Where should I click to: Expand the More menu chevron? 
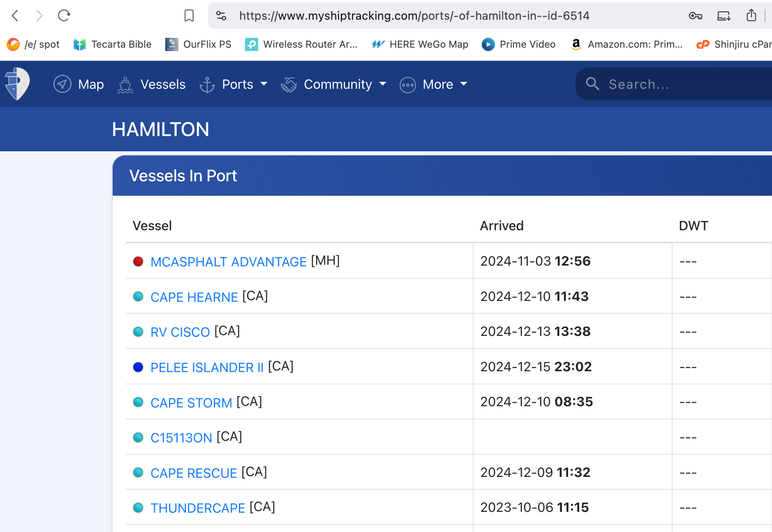coord(464,84)
